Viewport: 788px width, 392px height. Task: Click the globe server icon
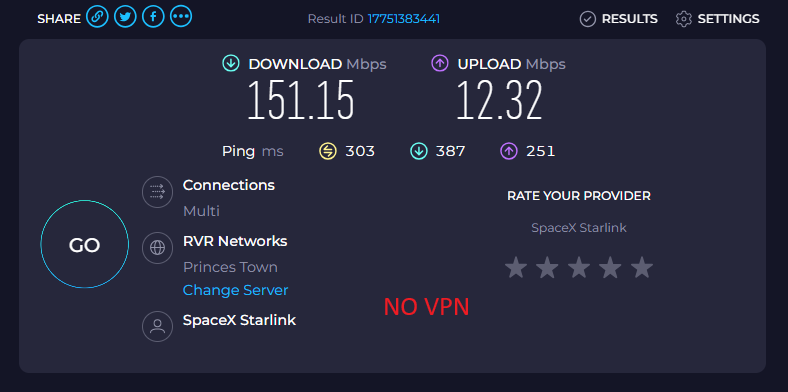pos(157,248)
